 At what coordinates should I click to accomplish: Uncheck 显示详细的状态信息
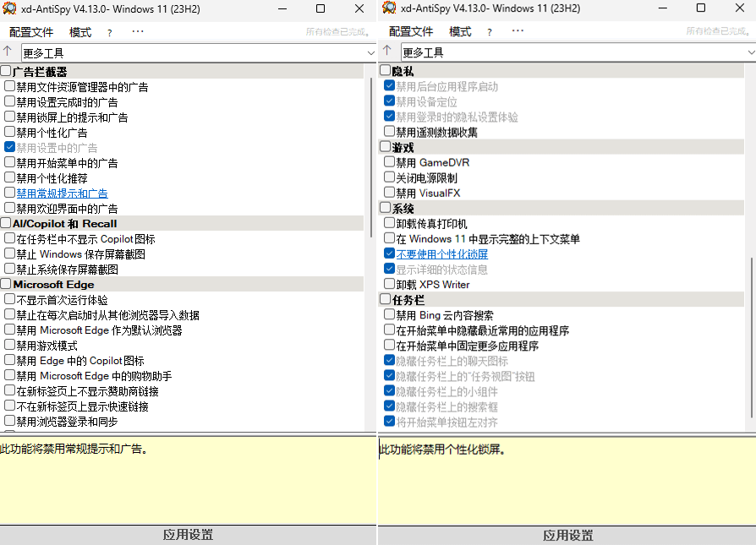click(x=390, y=269)
